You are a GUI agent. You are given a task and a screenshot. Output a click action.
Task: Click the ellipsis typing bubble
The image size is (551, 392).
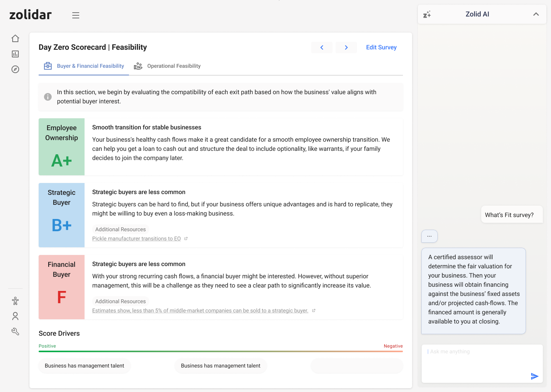click(429, 236)
